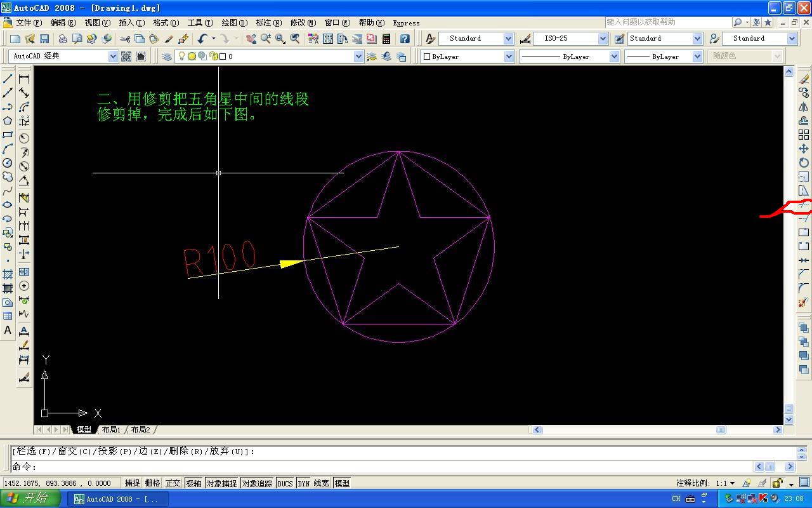The height and width of the screenshot is (508, 812).
Task: Choose the Array tool
Action: click(x=804, y=135)
